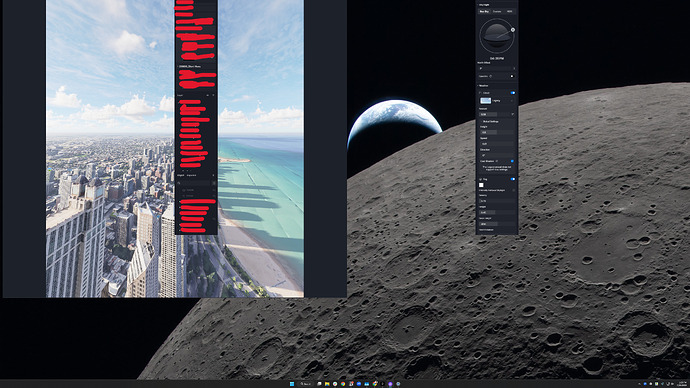This screenshot has width=690, height=388.
Task: Adjust the fog Height slider below Density
Action: [x=496, y=212]
